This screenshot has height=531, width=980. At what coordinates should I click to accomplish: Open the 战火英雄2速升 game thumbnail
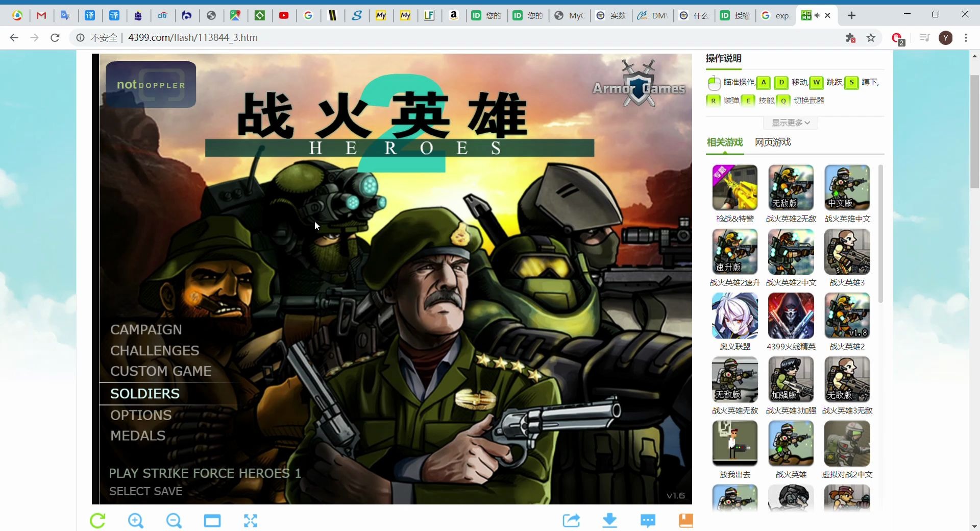pyautogui.click(x=734, y=251)
